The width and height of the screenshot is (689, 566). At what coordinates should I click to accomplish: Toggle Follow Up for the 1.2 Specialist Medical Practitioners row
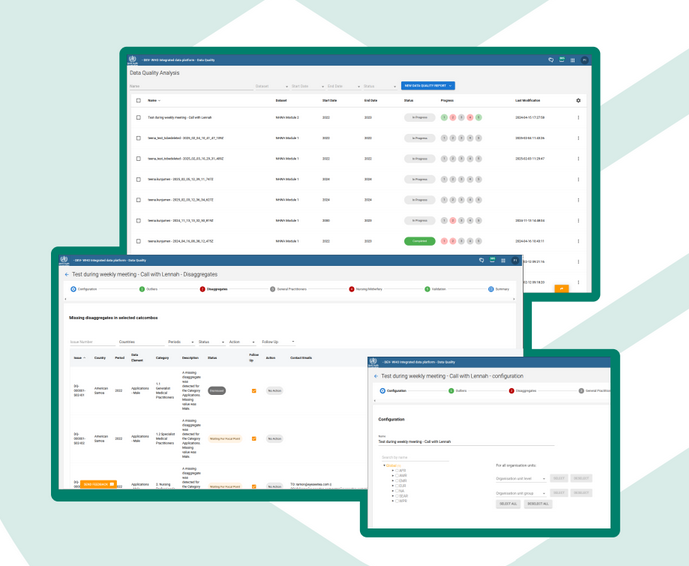[x=254, y=439]
